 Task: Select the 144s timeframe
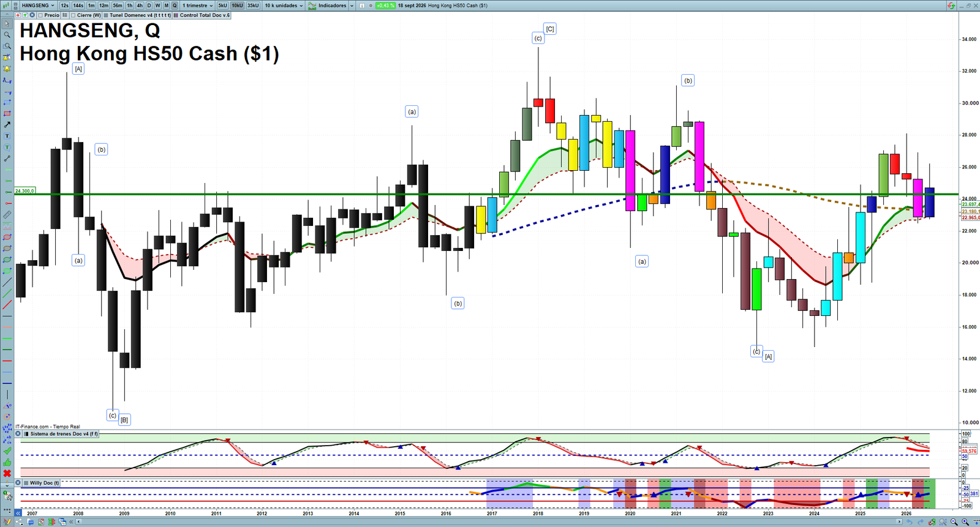78,6
